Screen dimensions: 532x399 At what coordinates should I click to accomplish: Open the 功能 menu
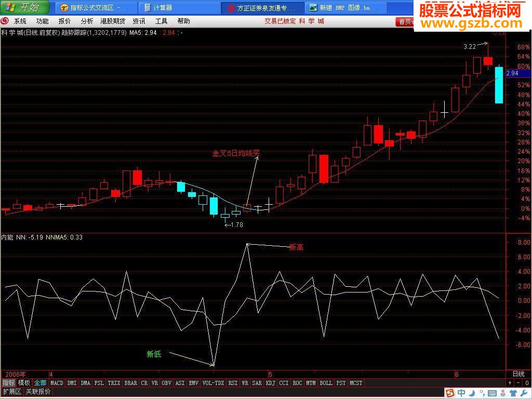[43, 21]
